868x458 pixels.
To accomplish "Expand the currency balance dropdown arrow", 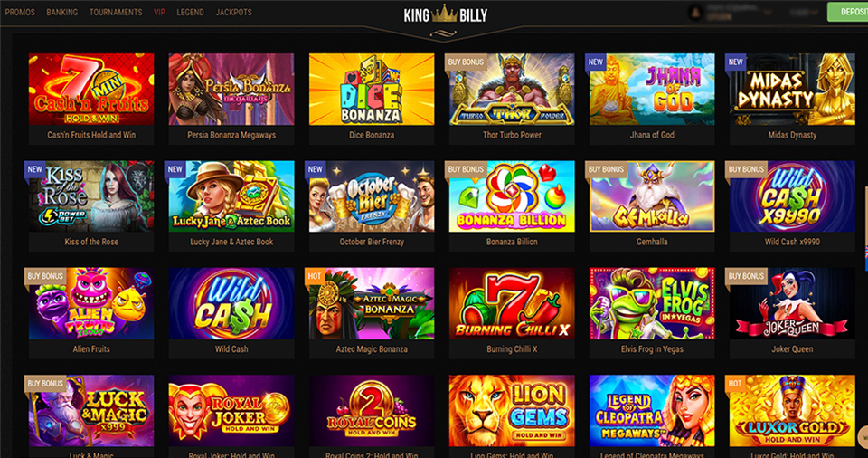I will tap(814, 12).
